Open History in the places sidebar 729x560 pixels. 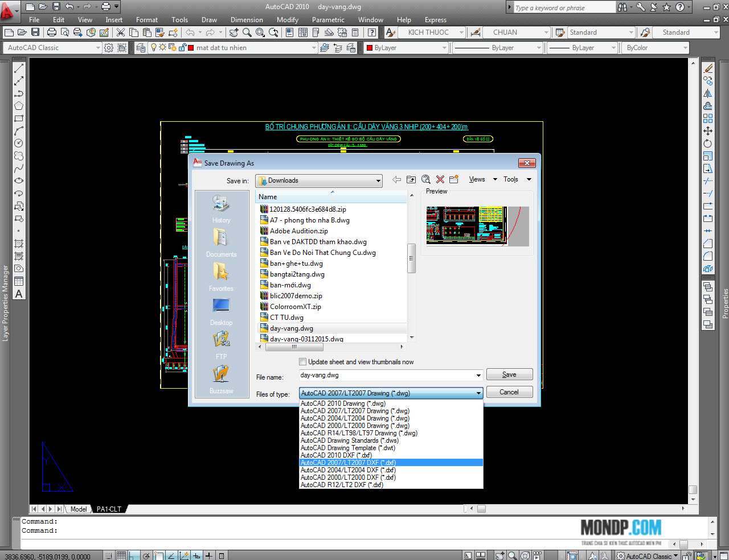click(221, 209)
